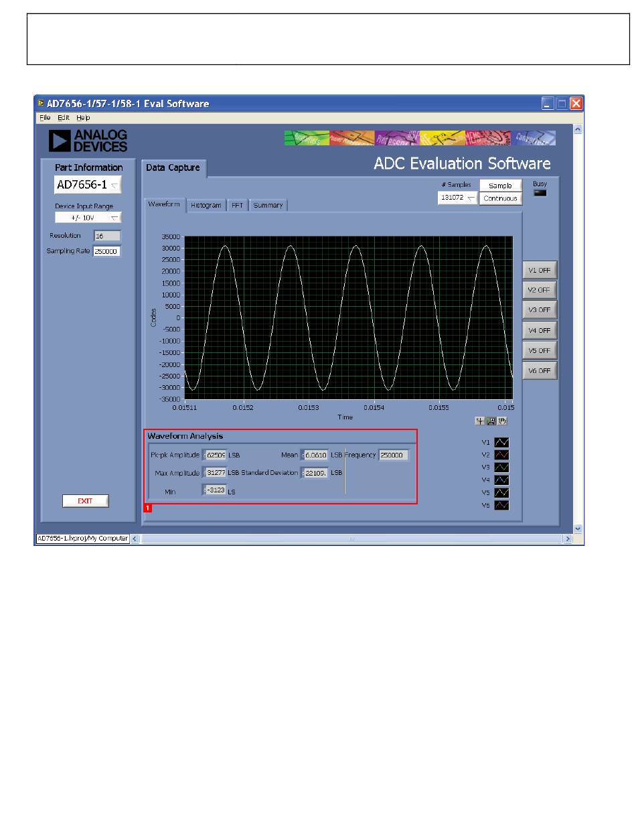This screenshot has height=840, width=636.
Task: Switch to the FFT tab
Action: click(x=238, y=205)
